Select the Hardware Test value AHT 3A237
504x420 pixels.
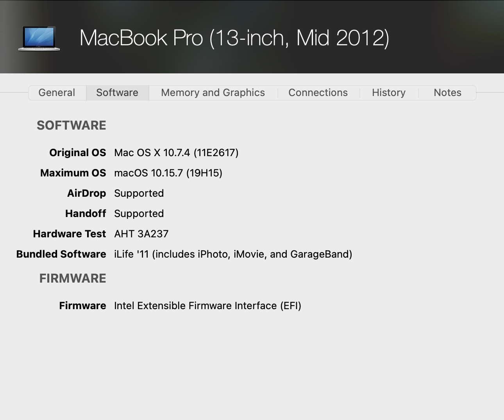click(141, 234)
